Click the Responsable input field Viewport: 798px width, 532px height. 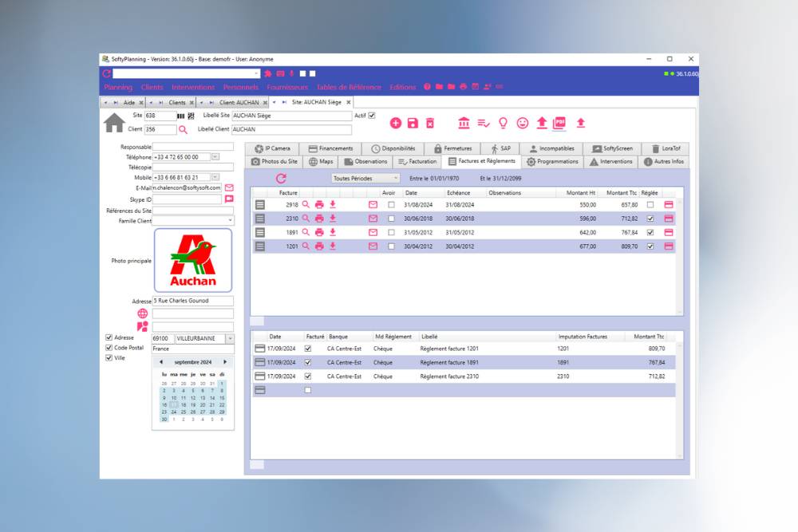pyautogui.click(x=193, y=147)
